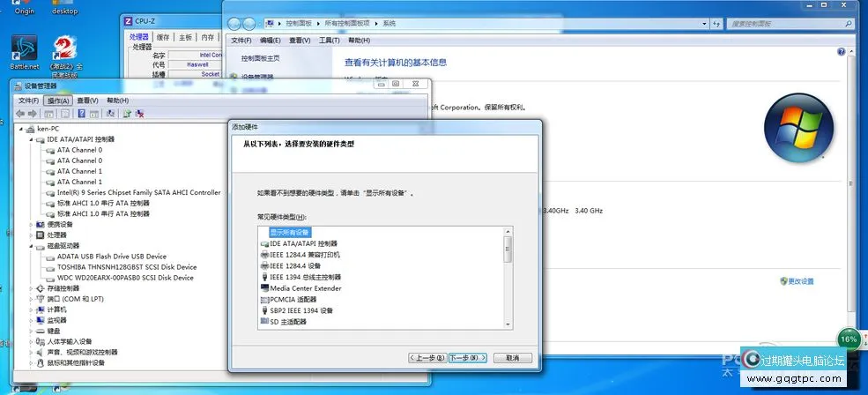Expand the 端口 (COM 和 LPT) node
The width and height of the screenshot is (868, 395).
click(x=32, y=299)
